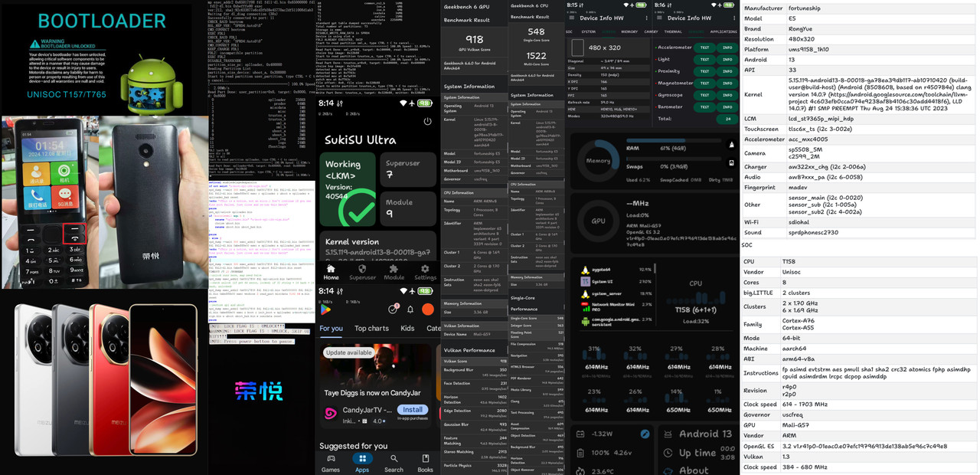
Task: Open the Settings gear tab in SukiSU
Action: click(425, 272)
